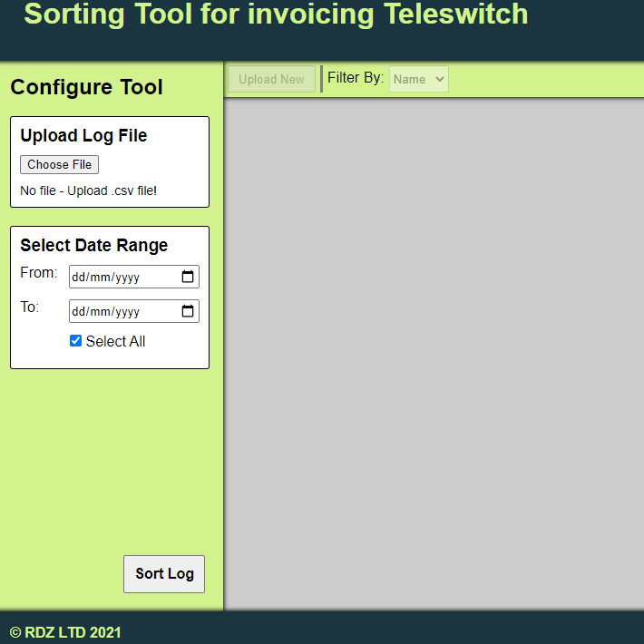The image size is (644, 644).
Task: Click the 'No file - Upload .csv file!' message
Action: 88,190
